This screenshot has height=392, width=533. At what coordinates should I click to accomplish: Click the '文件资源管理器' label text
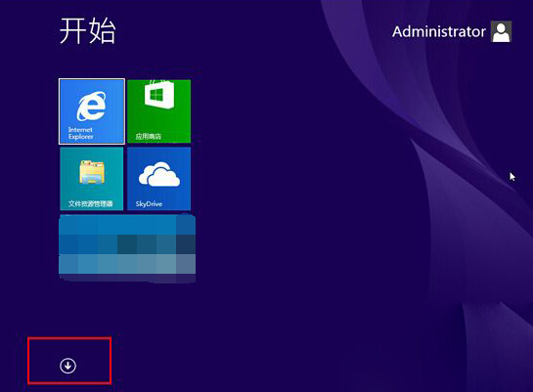tap(90, 203)
